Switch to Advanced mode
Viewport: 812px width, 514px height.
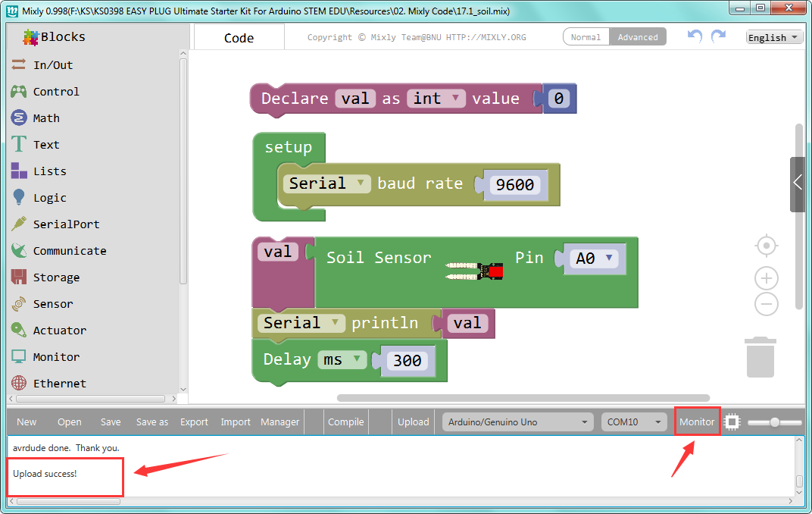click(x=638, y=37)
